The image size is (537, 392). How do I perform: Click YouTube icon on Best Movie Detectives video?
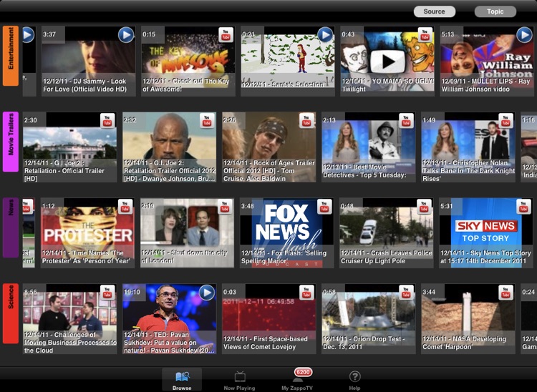coord(406,121)
